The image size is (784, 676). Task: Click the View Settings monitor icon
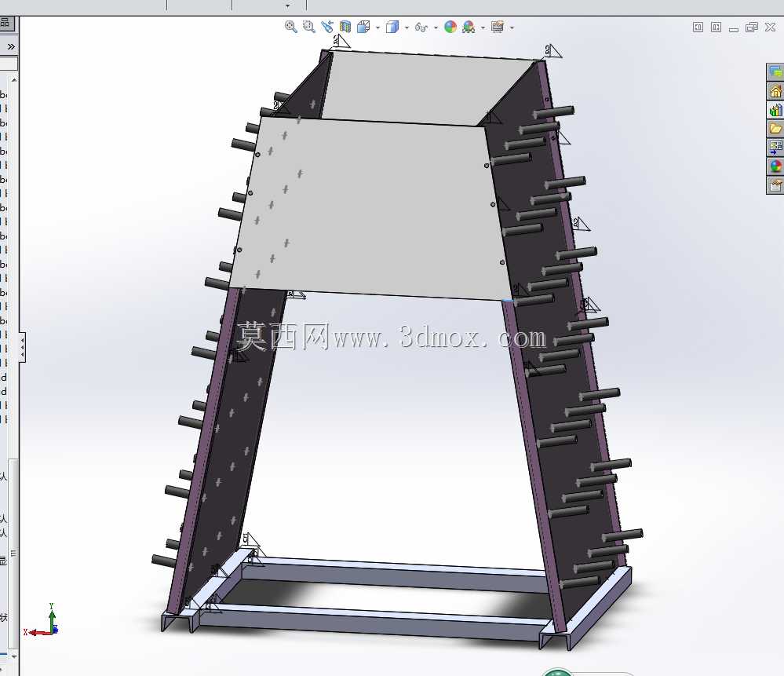tap(498, 27)
